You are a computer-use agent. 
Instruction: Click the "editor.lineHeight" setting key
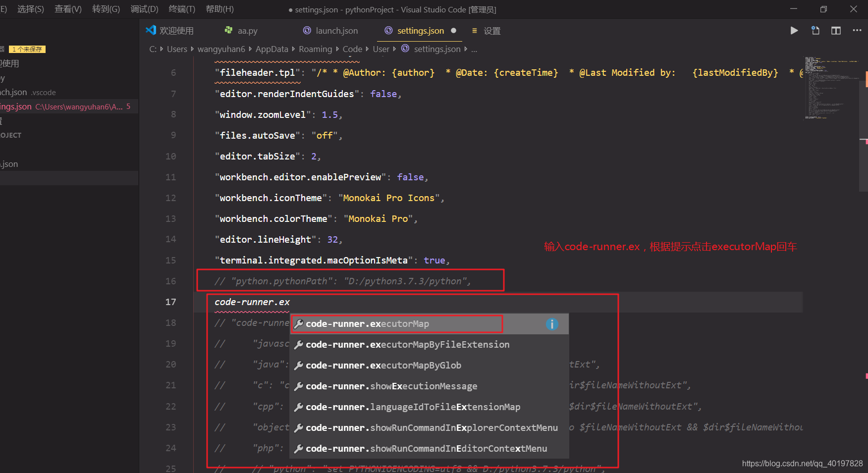(266, 240)
